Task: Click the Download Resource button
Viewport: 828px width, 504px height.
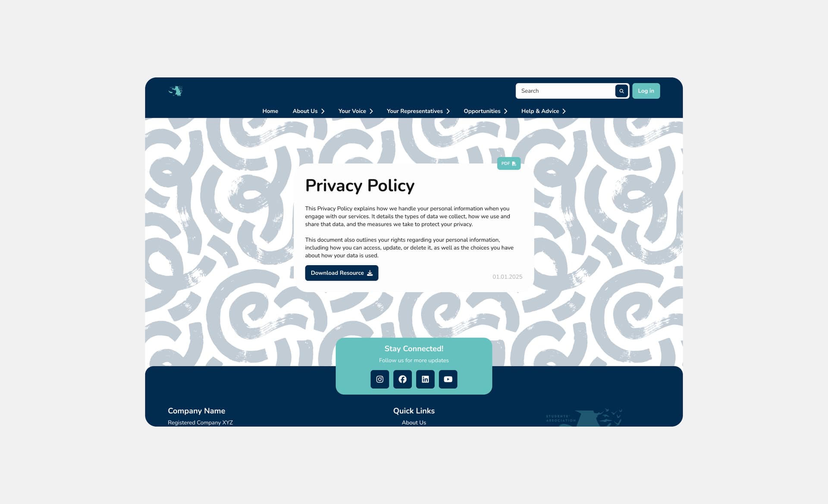Action: [x=341, y=273]
